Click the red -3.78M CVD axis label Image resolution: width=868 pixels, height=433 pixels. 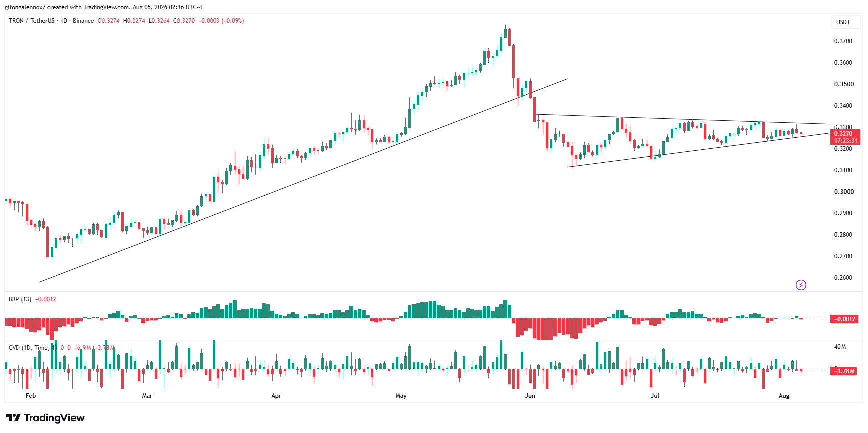click(845, 371)
